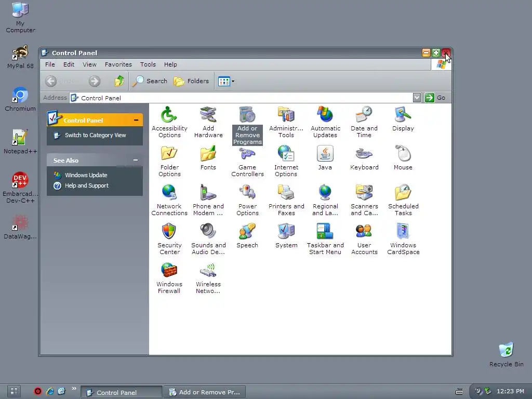Open the Add Hardware wizard icon
Screen dimensions: 532x399
coord(208,122)
